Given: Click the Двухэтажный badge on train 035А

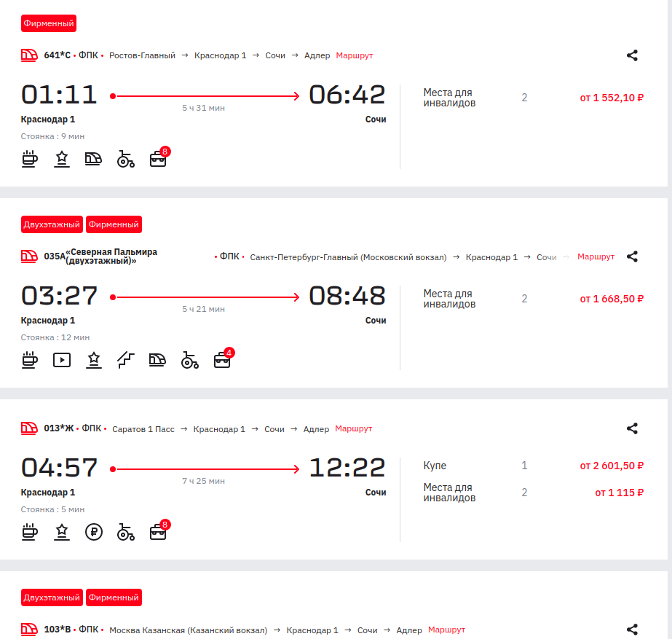Looking at the screenshot, I should tap(52, 224).
